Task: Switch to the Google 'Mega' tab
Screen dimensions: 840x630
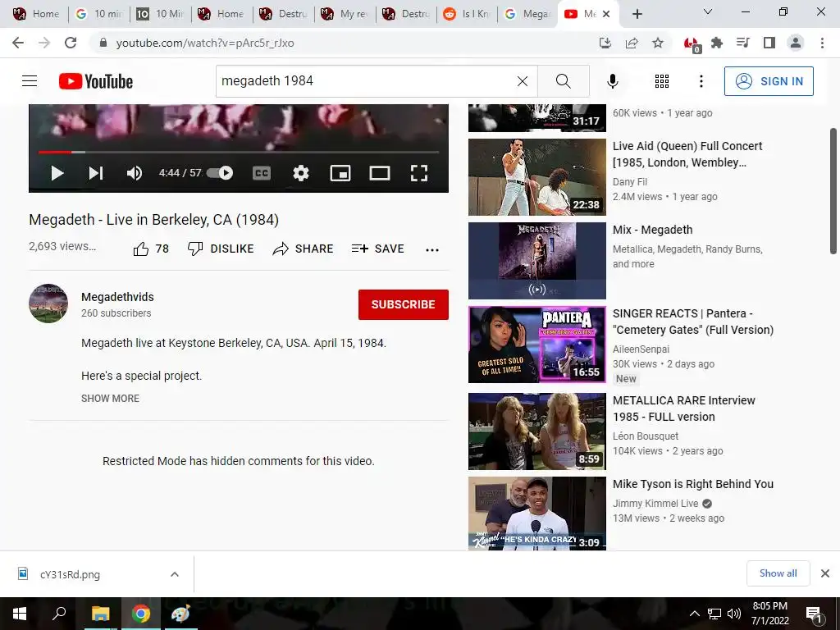Action: pos(527,14)
